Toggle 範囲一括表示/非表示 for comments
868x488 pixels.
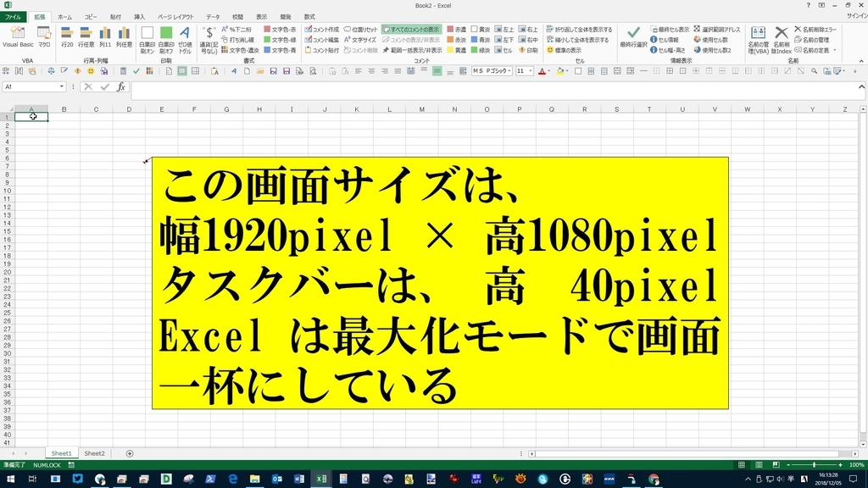(412, 50)
